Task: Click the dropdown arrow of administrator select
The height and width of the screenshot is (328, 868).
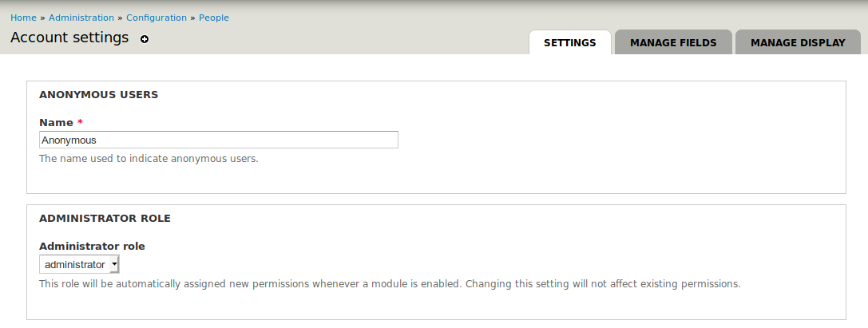Action: [x=114, y=264]
